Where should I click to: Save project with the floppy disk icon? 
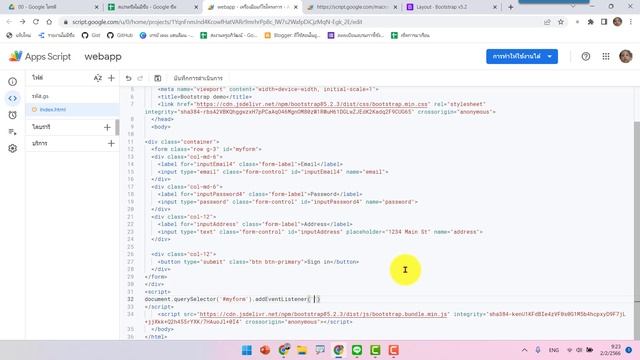[158, 78]
